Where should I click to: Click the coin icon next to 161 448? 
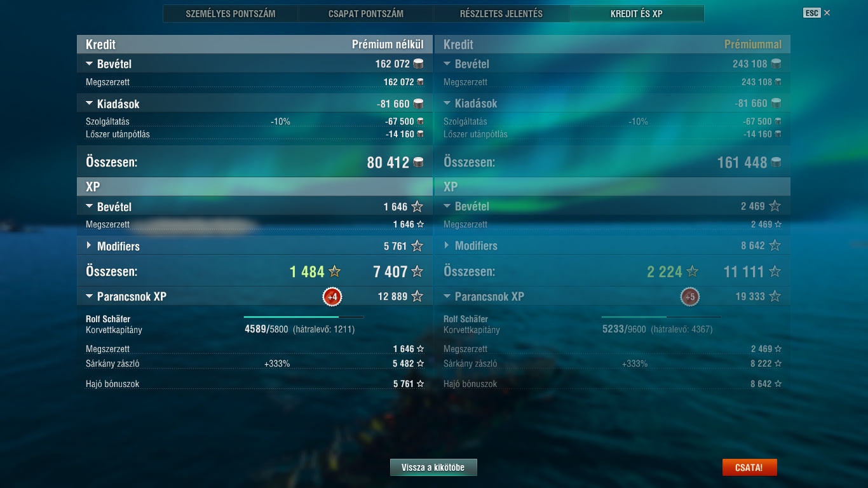(x=776, y=163)
